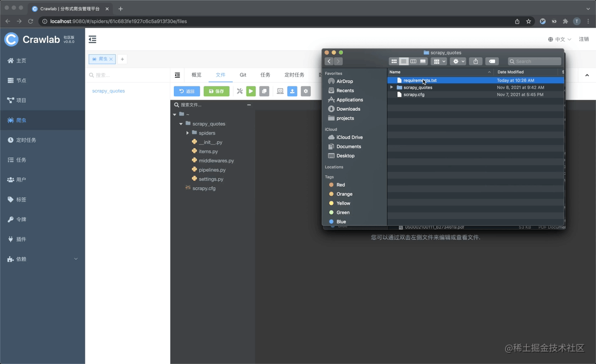Click the green 保存 save button
Screen dimensions: 596x364
click(x=217, y=91)
